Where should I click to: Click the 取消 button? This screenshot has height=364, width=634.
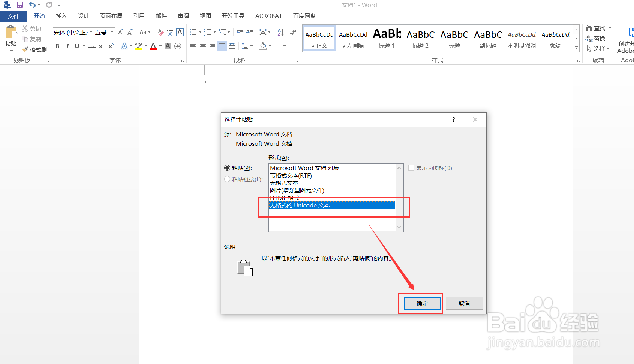[464, 303]
